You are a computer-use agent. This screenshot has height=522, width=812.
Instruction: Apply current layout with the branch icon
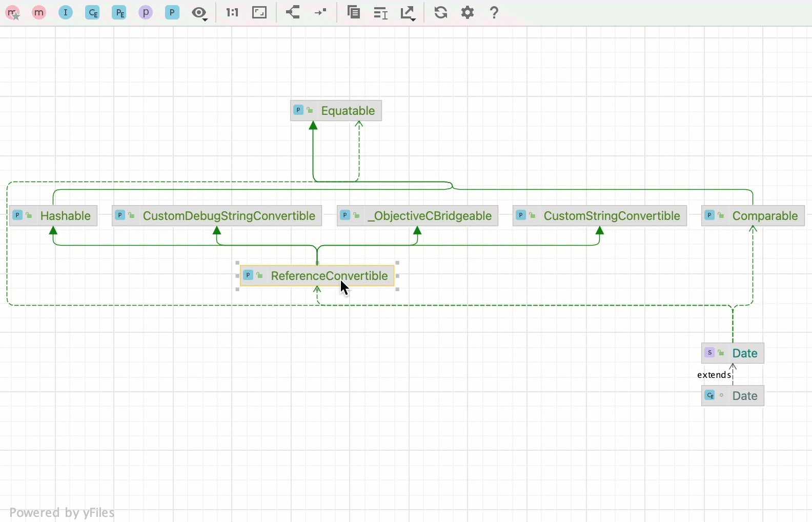click(x=293, y=12)
